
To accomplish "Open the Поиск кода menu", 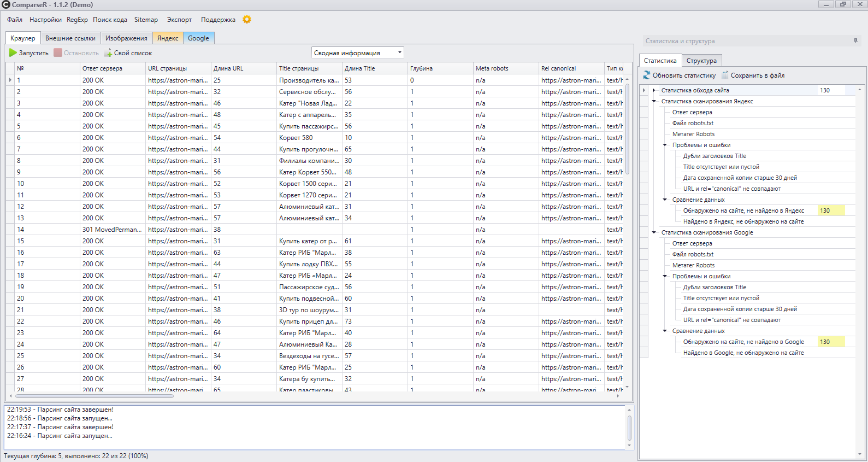I will pyautogui.click(x=110, y=20).
